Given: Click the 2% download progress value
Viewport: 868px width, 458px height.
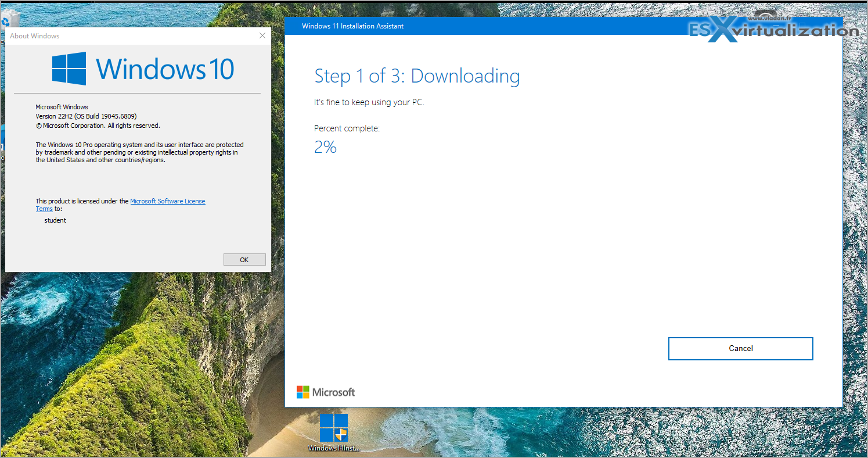Looking at the screenshot, I should [325, 147].
